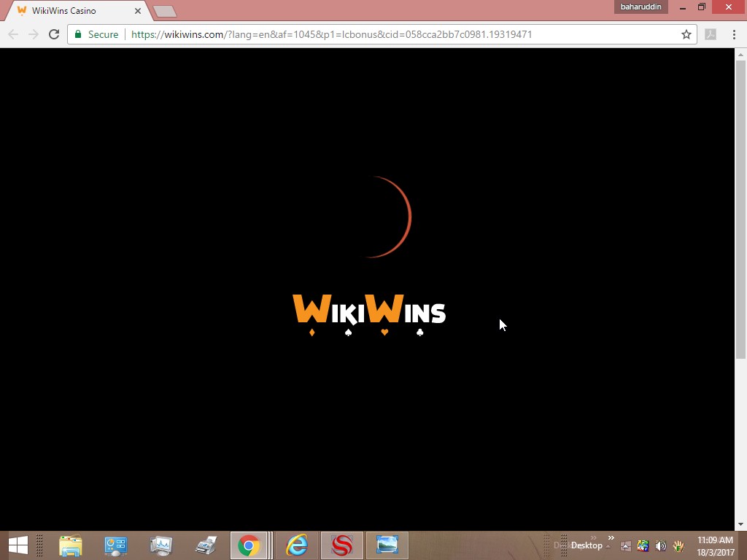Open the Windows Start menu
Viewport: 747px width, 560px height.
pyautogui.click(x=18, y=545)
